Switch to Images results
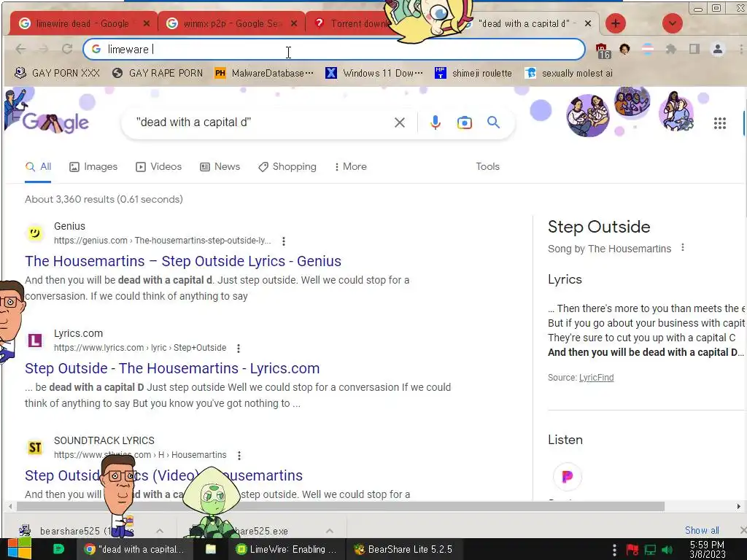The image size is (747, 560). coord(93,167)
